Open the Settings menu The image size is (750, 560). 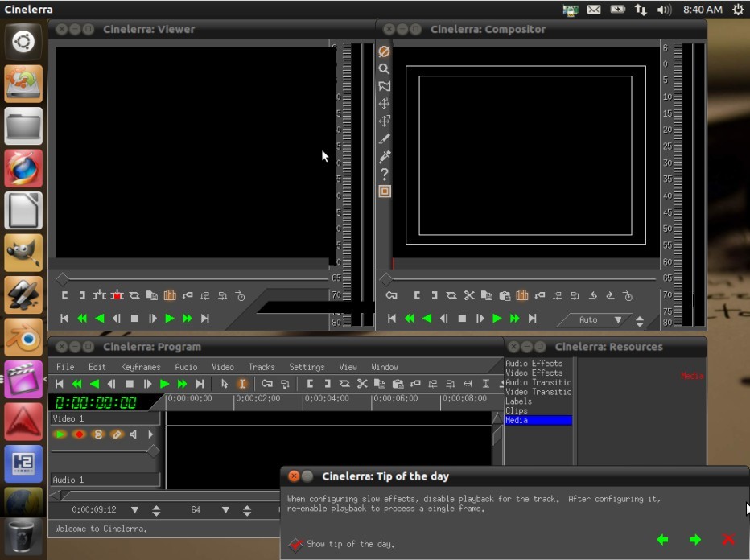click(307, 367)
